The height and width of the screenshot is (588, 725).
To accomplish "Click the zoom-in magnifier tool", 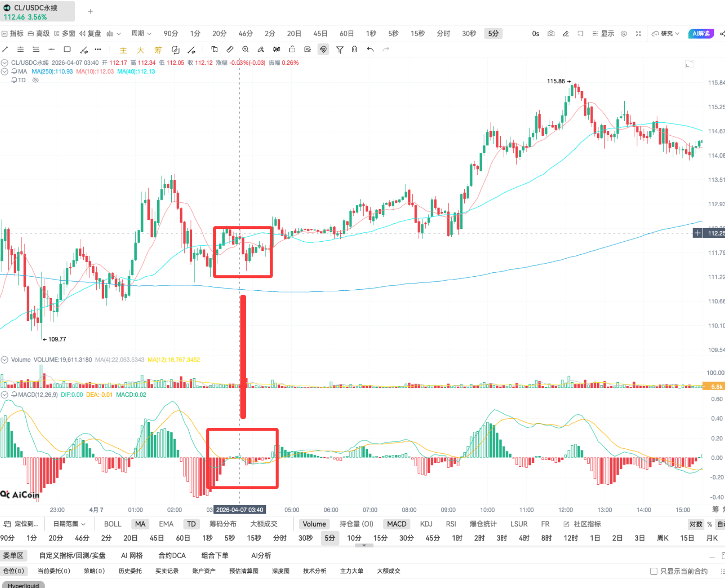I will [x=245, y=49].
